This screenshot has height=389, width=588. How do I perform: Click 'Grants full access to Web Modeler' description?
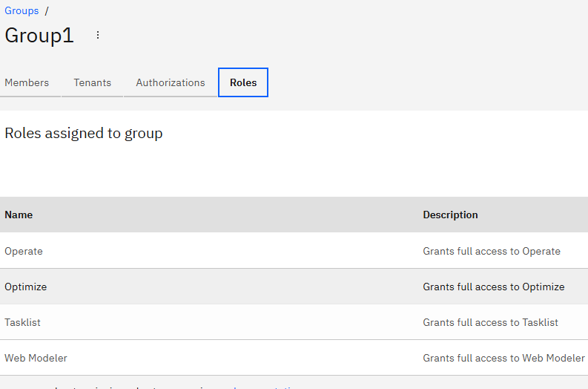click(x=504, y=359)
